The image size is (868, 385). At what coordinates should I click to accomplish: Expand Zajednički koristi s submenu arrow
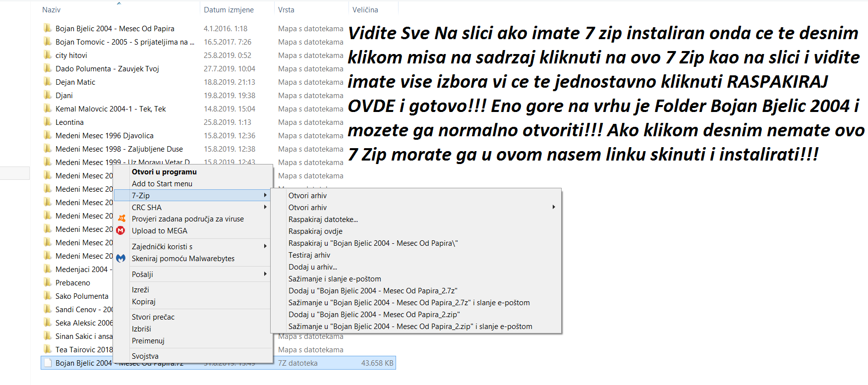[x=265, y=246]
